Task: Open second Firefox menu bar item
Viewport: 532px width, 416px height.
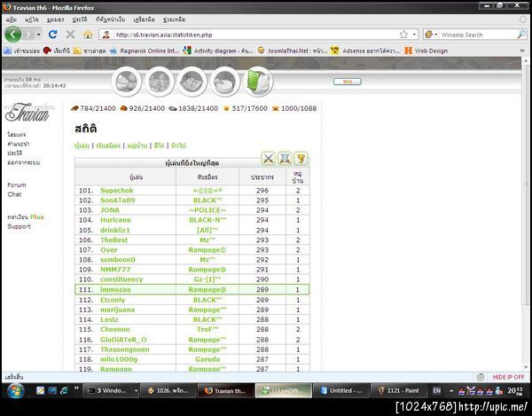Action: pos(32,20)
